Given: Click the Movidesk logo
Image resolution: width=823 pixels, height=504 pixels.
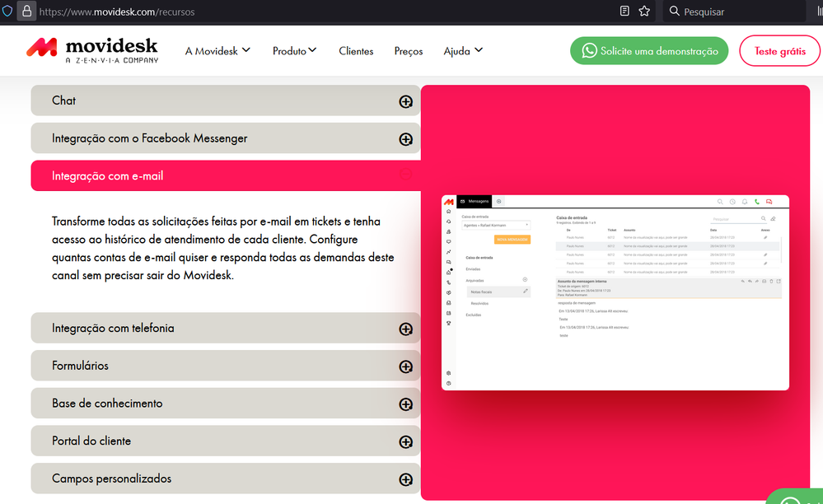Looking at the screenshot, I should pos(91,49).
